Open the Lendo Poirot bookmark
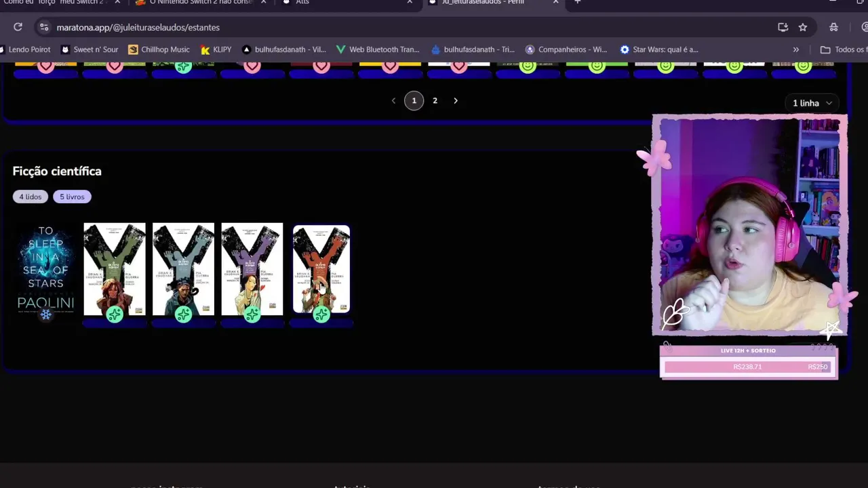Viewport: 868px width, 488px height. point(25,49)
